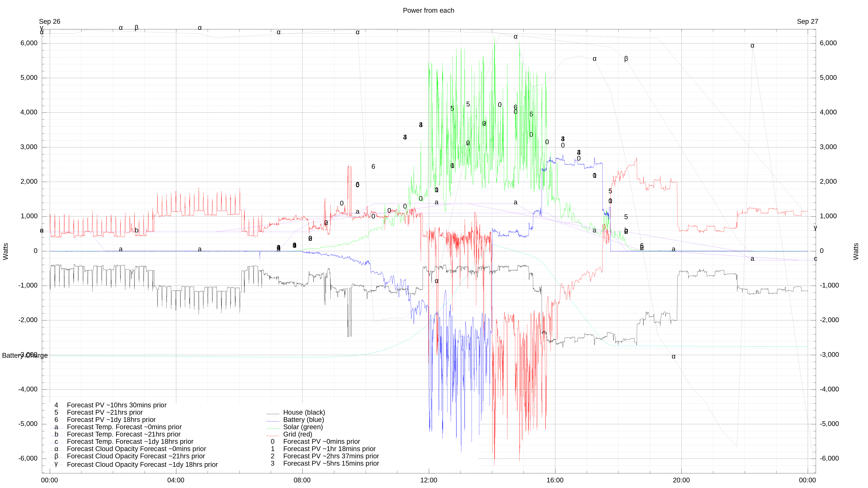Toggle the "House (black)" legend entry
The height and width of the screenshot is (488, 868).
(x=304, y=413)
